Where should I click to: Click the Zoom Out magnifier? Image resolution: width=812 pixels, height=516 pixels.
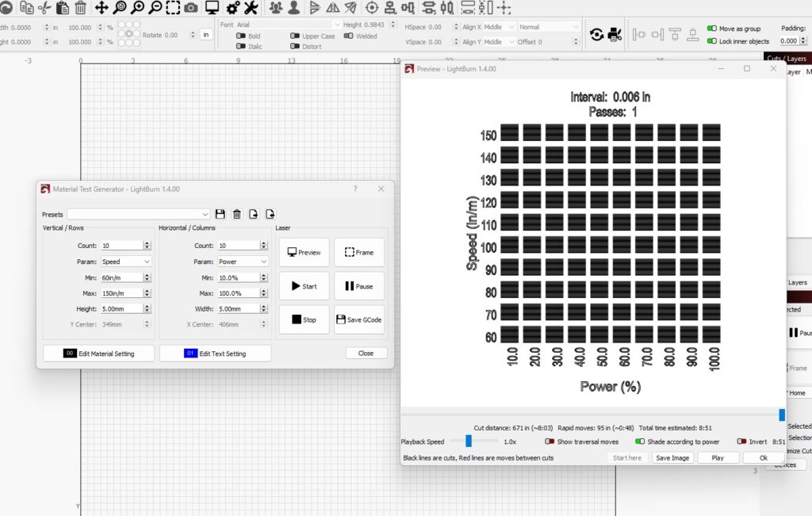point(155,7)
